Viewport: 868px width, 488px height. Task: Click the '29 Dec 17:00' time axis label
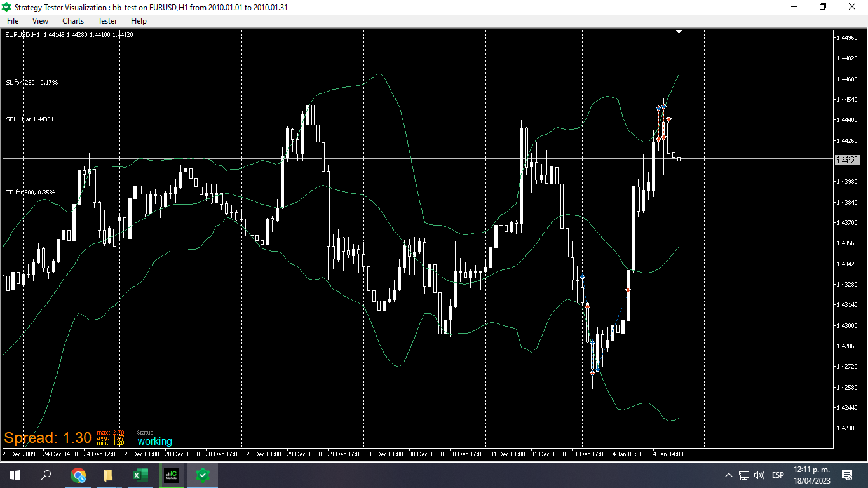(345, 454)
